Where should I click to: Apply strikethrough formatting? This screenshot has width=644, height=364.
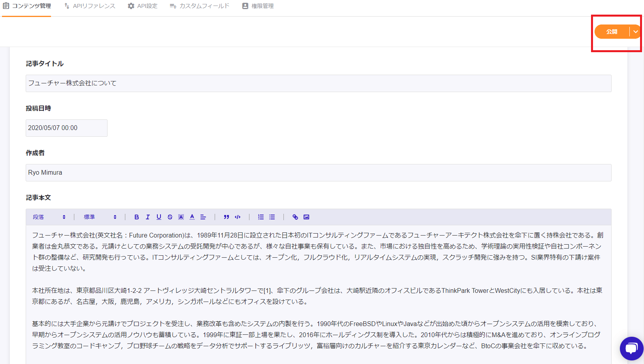pos(170,217)
